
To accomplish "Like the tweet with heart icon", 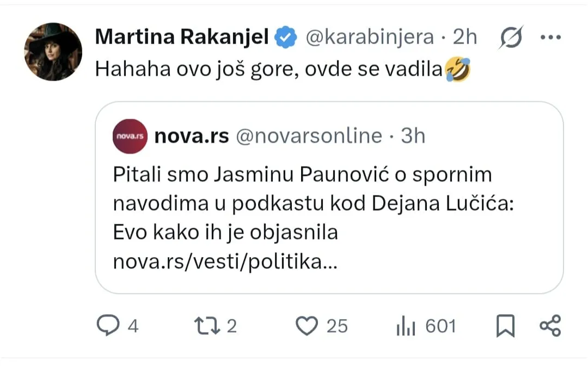I will [307, 326].
